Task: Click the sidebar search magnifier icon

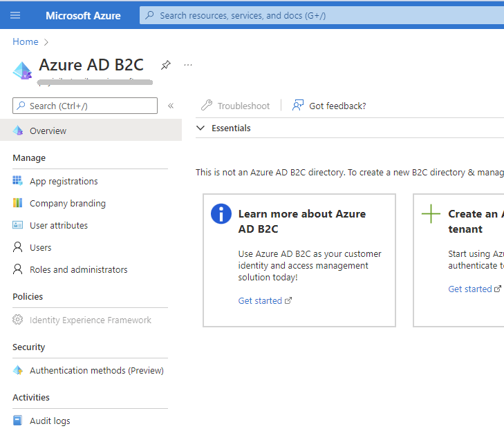Action: [x=21, y=105]
